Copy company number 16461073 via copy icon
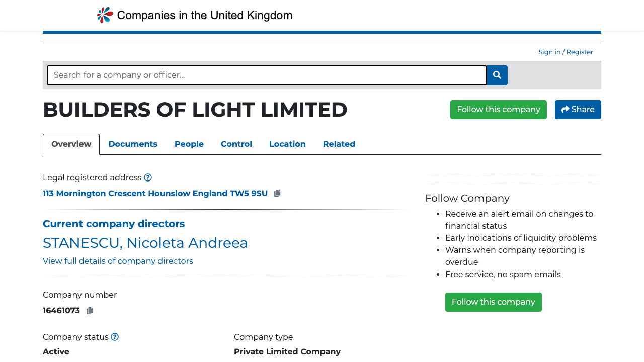The height and width of the screenshot is (362, 644). click(x=89, y=310)
